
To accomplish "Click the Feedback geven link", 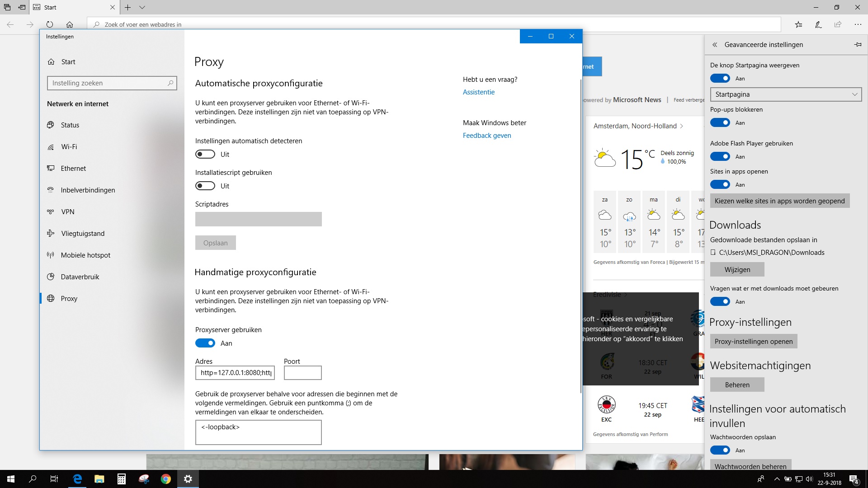I will click(x=487, y=136).
